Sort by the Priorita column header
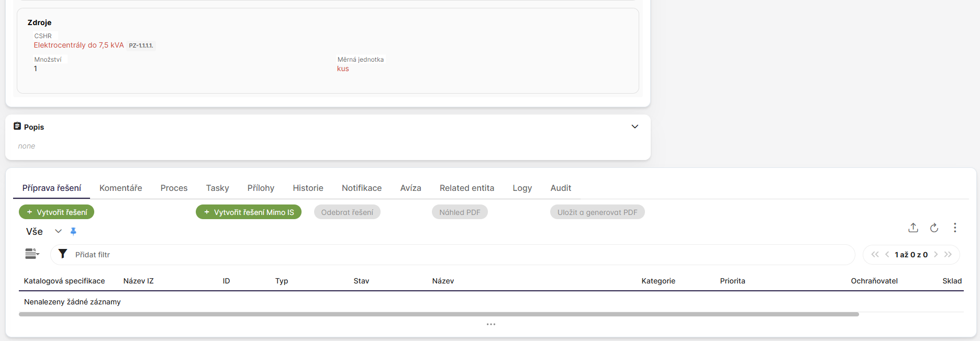Viewport: 980px width, 341px height. click(x=732, y=281)
